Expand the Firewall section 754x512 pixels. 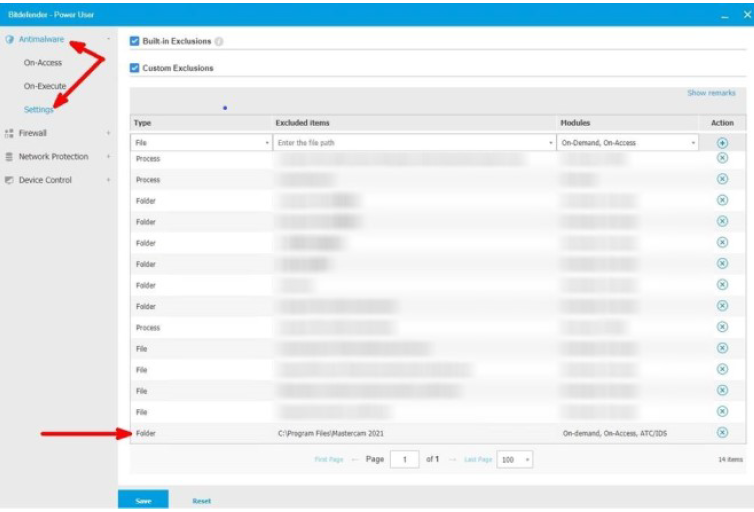click(x=109, y=133)
